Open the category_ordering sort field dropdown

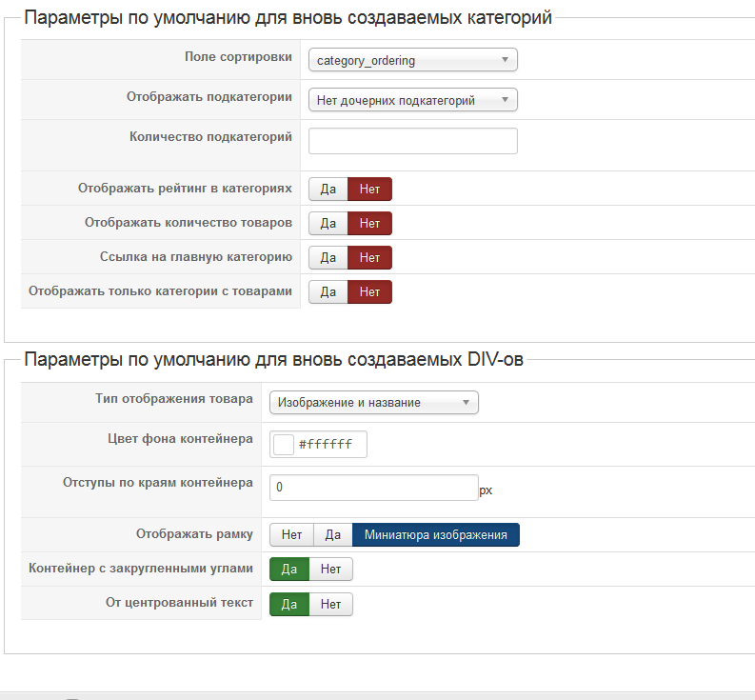pyautogui.click(x=412, y=61)
